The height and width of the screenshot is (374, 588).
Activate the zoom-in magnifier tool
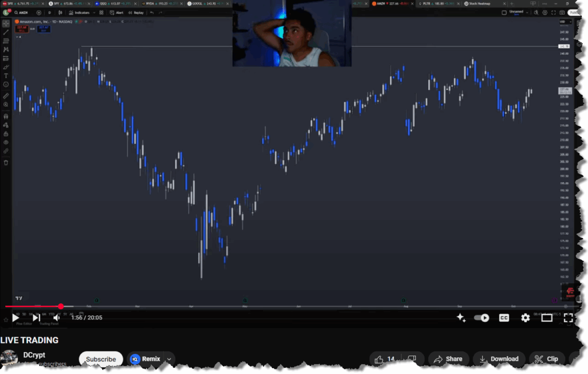pyautogui.click(x=6, y=105)
